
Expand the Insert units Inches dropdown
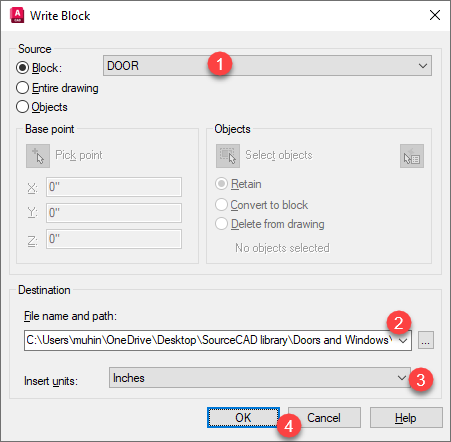tap(260, 378)
